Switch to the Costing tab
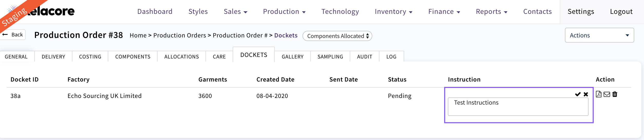Image resolution: width=644 pixels, height=140 pixels. 90,57
